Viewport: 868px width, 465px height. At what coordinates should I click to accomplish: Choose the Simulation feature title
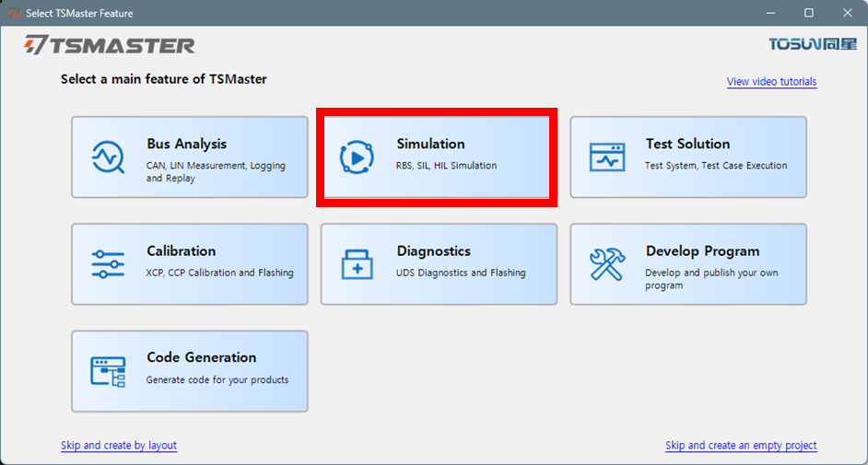pyautogui.click(x=430, y=144)
